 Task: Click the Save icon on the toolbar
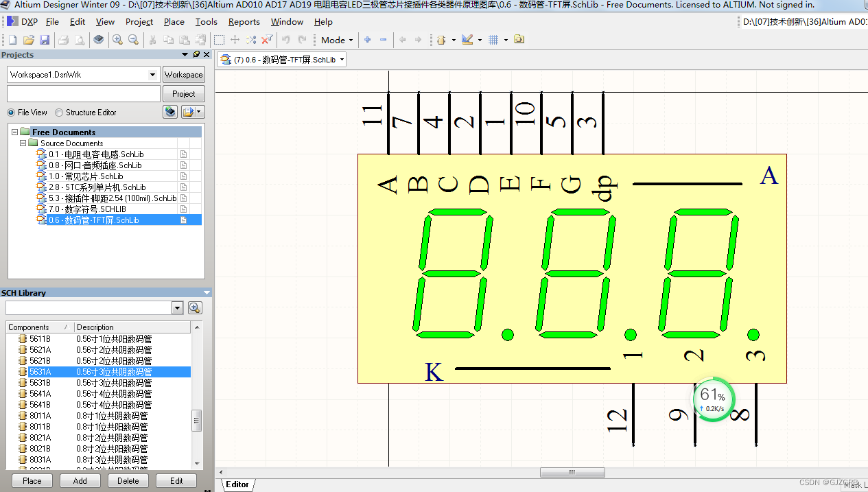click(x=45, y=39)
